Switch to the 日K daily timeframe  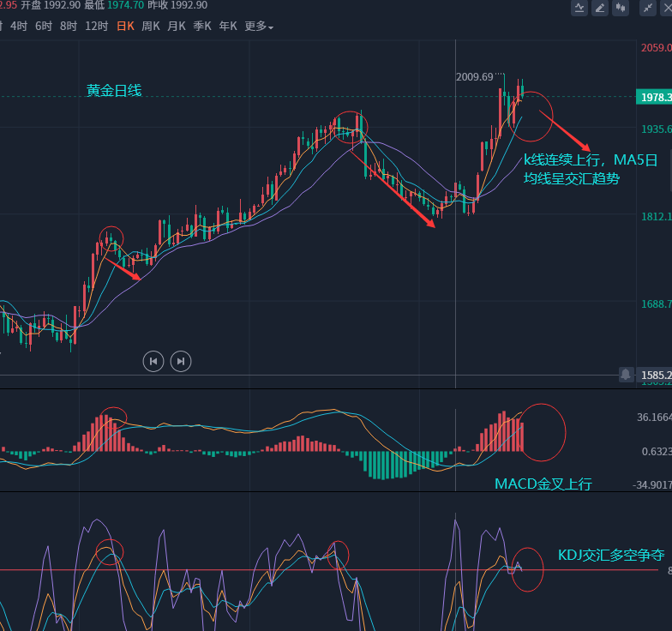tap(125, 27)
